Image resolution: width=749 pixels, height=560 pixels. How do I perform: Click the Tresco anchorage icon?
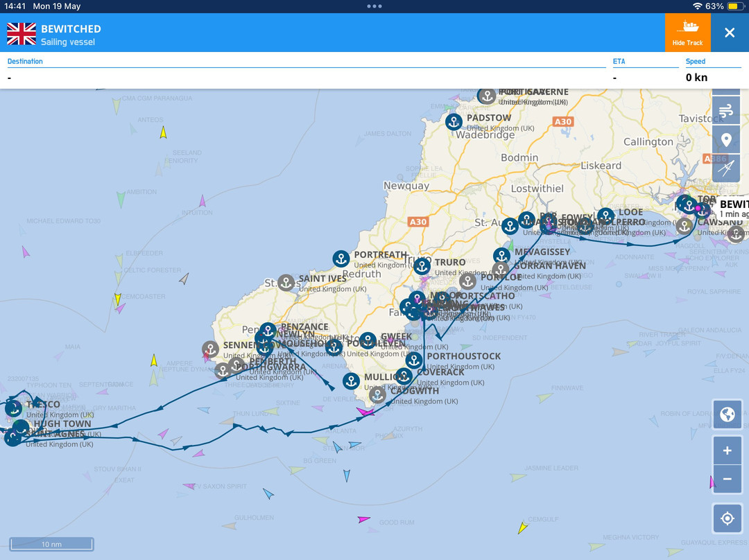tap(13, 408)
